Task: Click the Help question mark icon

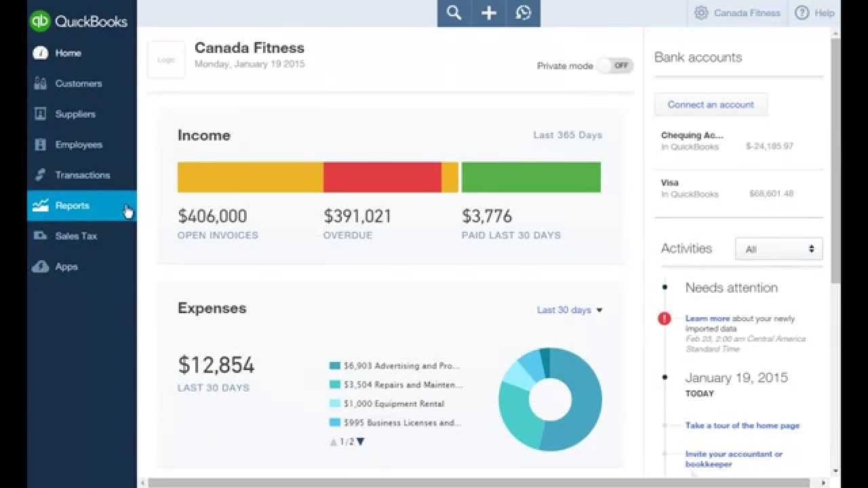Action: (802, 13)
